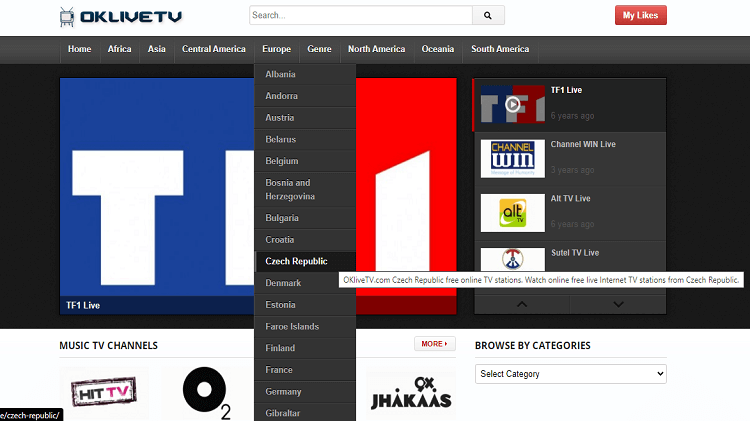This screenshot has width=750, height=421.
Task: Click the Channel WIN Live title link
Action: (583, 144)
